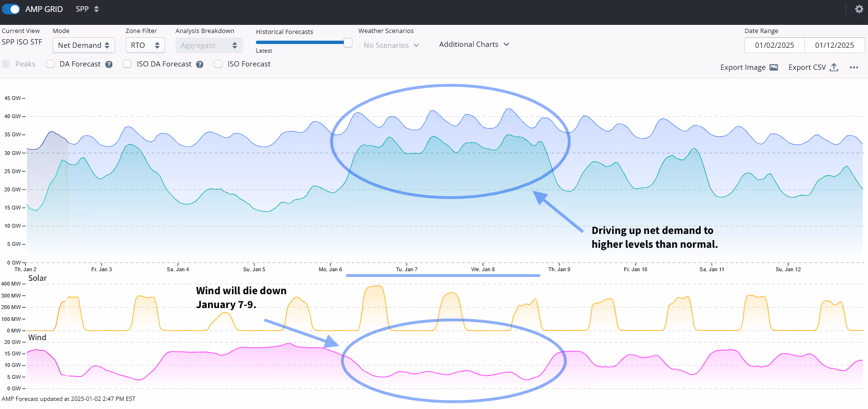Click the Historical Forecasts slider track
Screen dimensions: 868x409
(300, 43)
